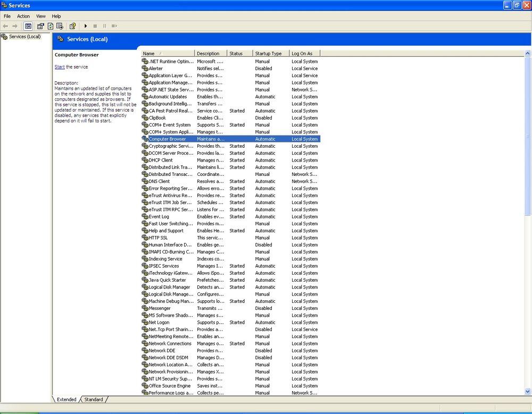The image size is (532, 414).
Task: Click the scroll-up arrow of the services list
Action: [528, 53]
